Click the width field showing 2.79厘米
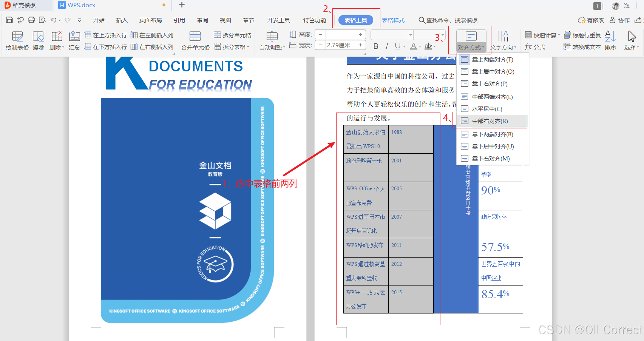The height and width of the screenshot is (341, 644). (x=340, y=45)
